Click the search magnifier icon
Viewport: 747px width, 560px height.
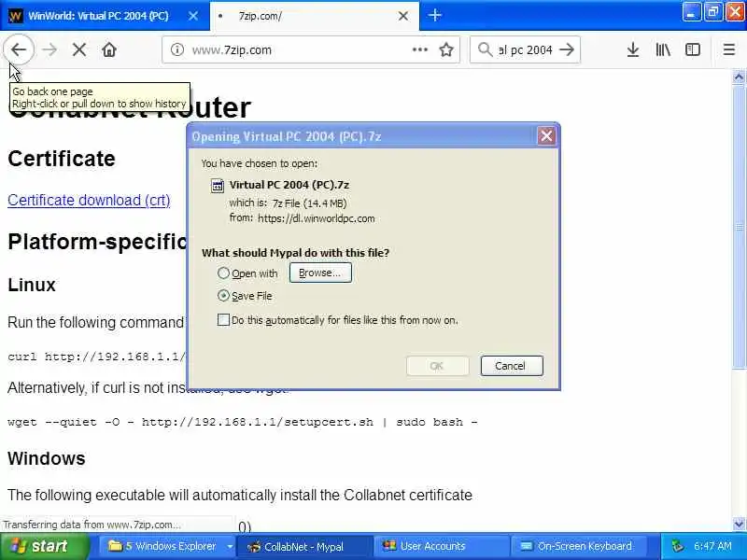coord(485,49)
